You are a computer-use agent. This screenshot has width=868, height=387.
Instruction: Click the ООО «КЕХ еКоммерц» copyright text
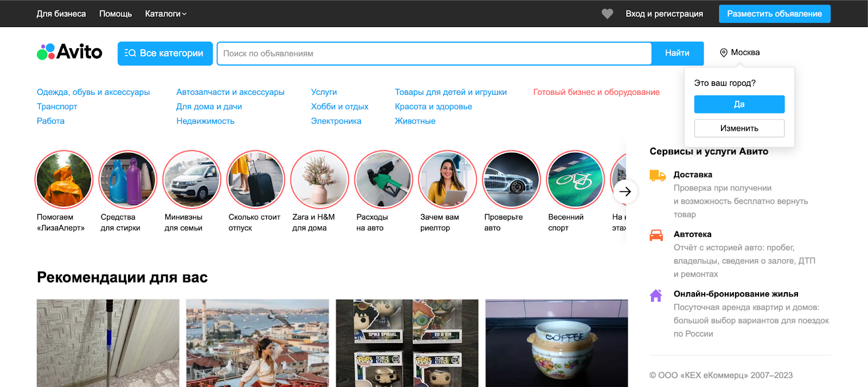(x=721, y=375)
